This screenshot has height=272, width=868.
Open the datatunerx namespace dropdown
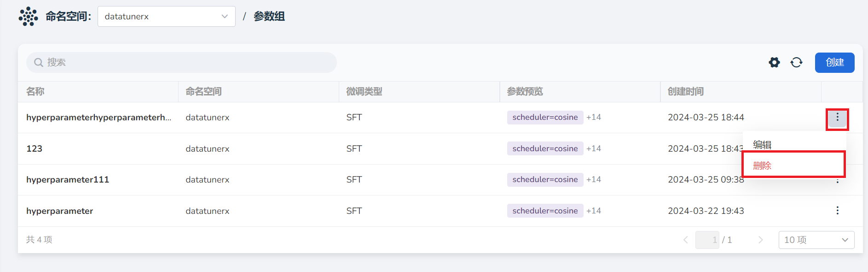(x=167, y=17)
